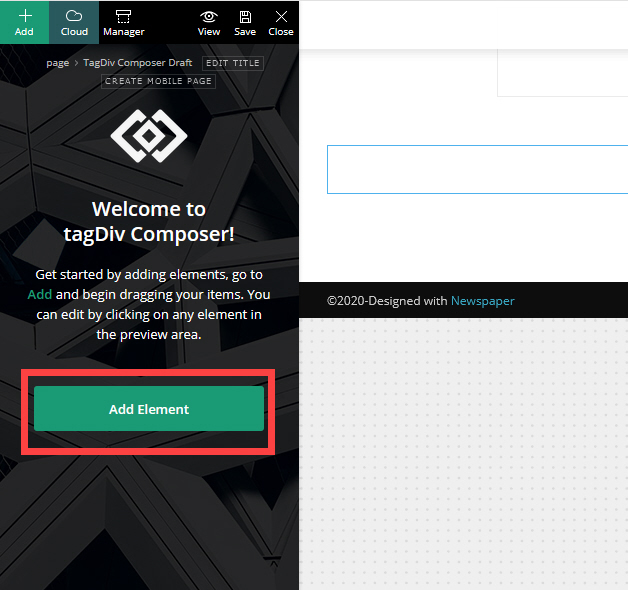This screenshot has width=628, height=590.
Task: Click the Edit Title button
Action: point(233,63)
